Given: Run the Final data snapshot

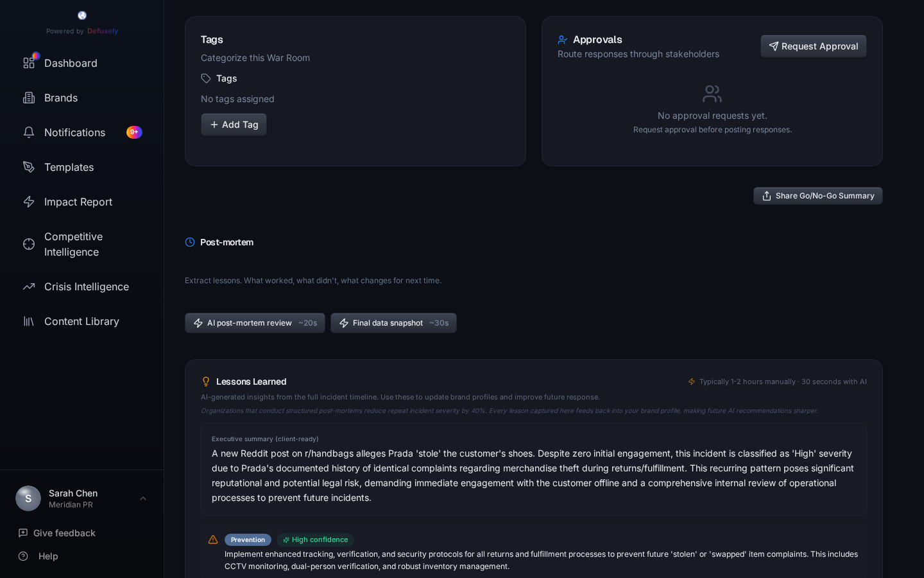Looking at the screenshot, I should 393,323.
